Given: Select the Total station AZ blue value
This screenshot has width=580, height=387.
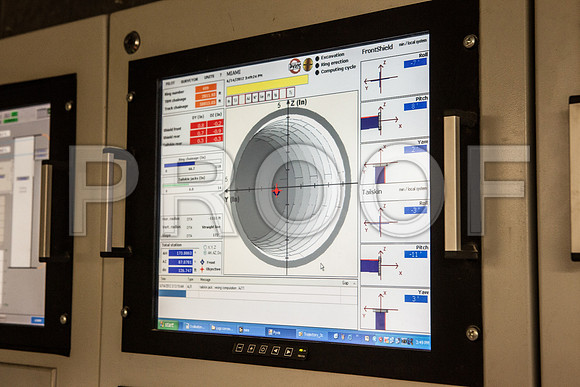Looking at the screenshot, I should click(181, 262).
